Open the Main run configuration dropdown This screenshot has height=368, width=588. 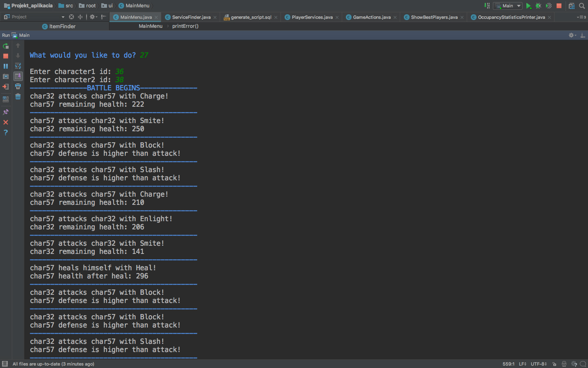[x=508, y=6]
